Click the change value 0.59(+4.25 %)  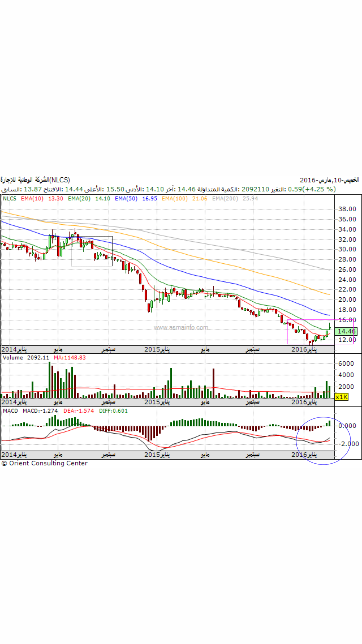[312, 189]
